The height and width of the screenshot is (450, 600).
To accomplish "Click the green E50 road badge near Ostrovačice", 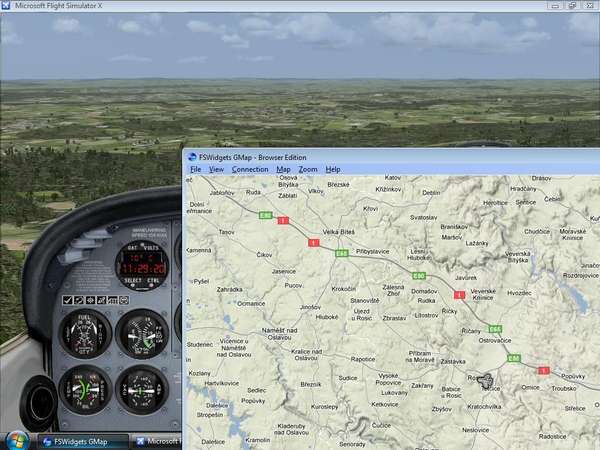I will click(513, 358).
